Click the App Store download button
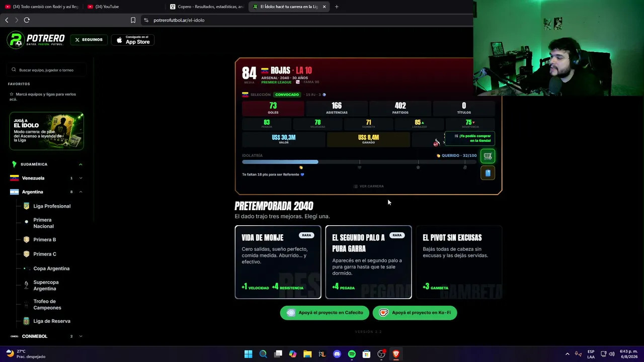This screenshot has width=644, height=362. [x=133, y=40]
